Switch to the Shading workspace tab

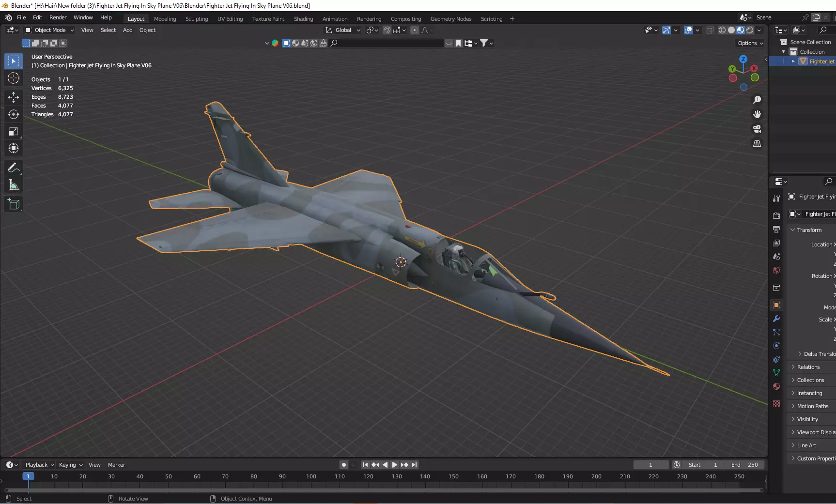pos(303,19)
